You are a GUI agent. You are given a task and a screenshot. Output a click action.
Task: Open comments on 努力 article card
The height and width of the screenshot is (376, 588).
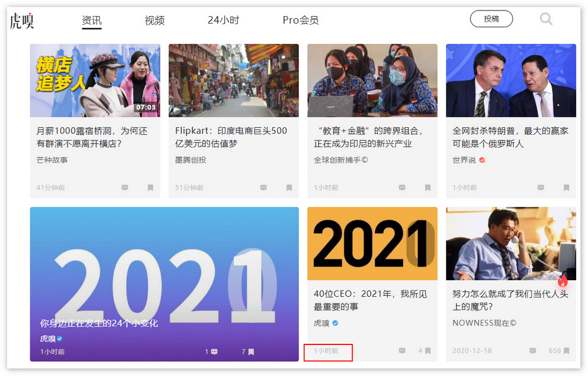click(533, 351)
